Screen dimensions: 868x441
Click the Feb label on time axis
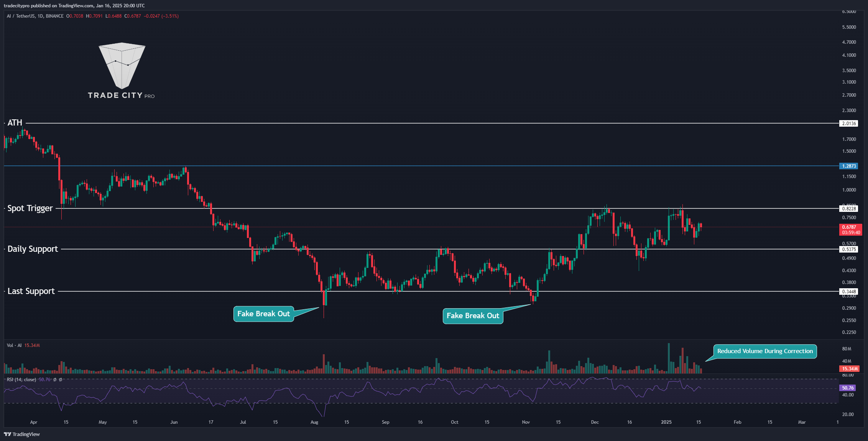[738, 422]
